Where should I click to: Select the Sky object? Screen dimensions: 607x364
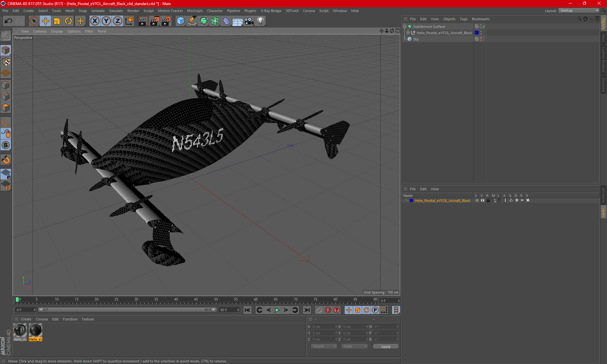click(x=416, y=39)
